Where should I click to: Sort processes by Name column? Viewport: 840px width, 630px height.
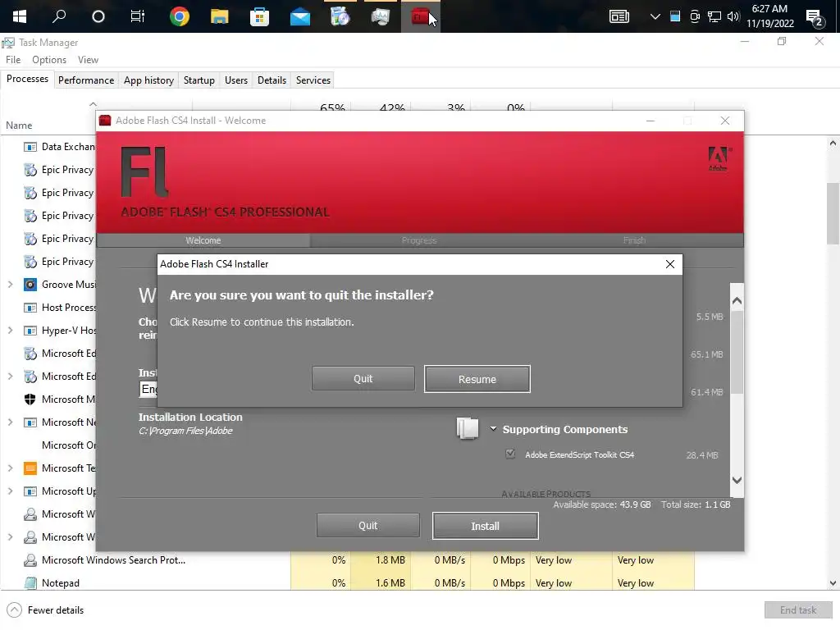coord(19,126)
